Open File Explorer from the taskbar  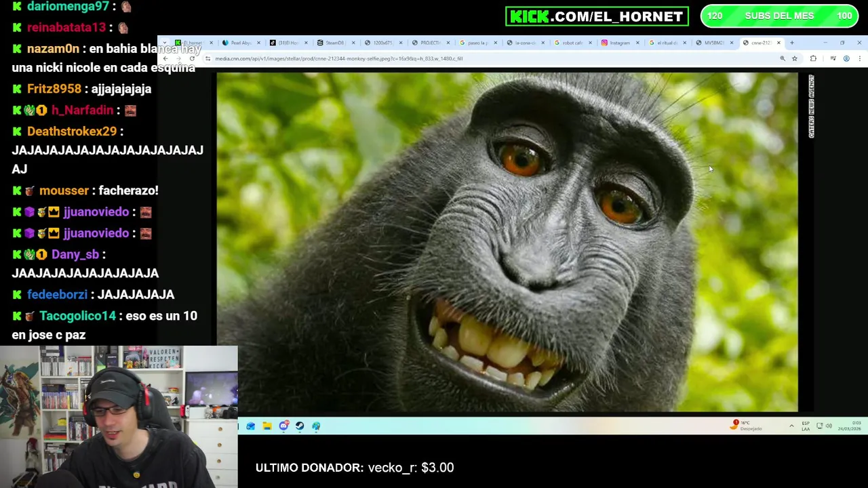(x=267, y=426)
